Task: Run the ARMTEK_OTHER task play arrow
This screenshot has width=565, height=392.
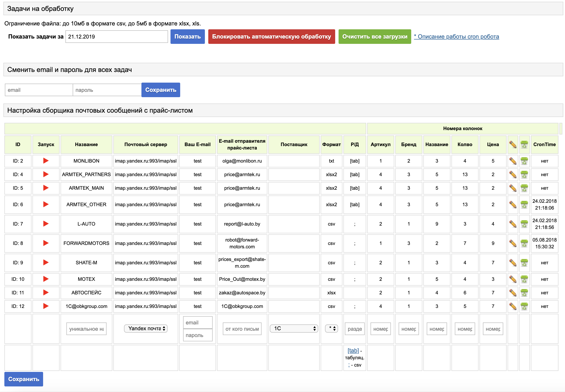Action: [x=46, y=204]
